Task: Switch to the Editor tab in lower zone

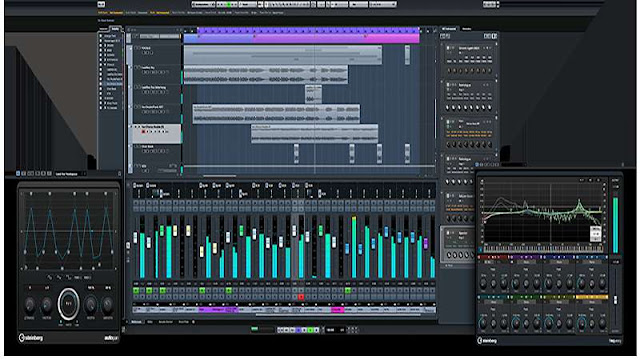Action: pyautogui.click(x=150, y=322)
